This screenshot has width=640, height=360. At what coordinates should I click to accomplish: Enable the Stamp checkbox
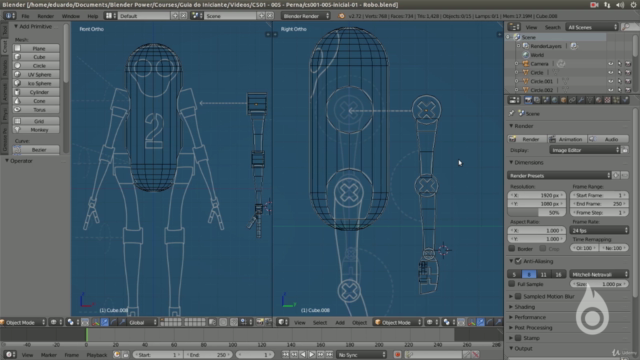tap(518, 338)
